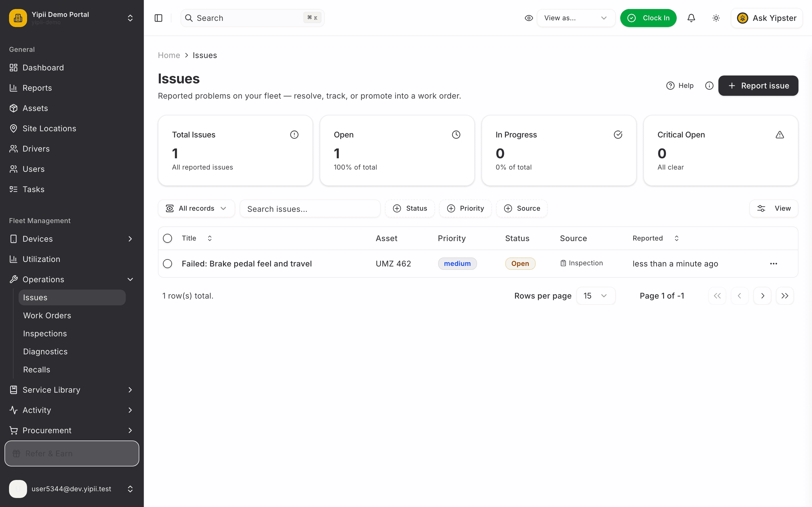This screenshot has width=812, height=507.
Task: Go to Inspections in sidebar
Action: click(45, 334)
